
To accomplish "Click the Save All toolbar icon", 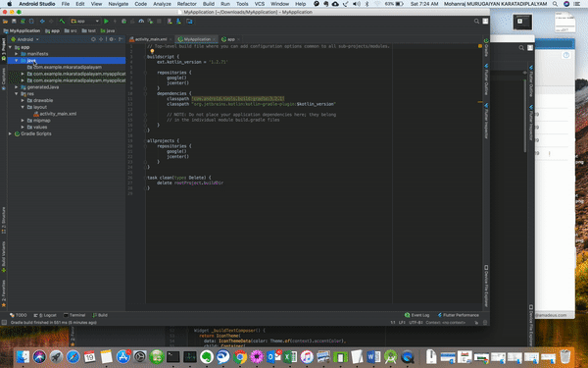I will (14, 22).
